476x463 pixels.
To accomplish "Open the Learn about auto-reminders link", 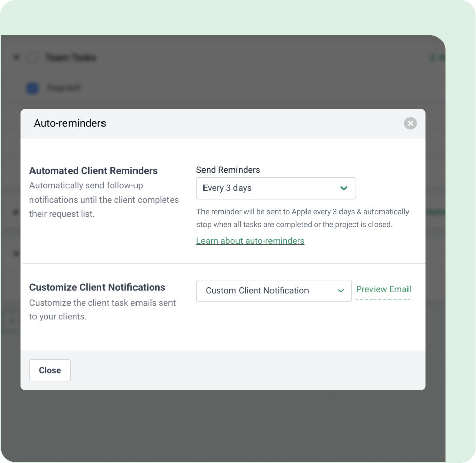I will [250, 241].
